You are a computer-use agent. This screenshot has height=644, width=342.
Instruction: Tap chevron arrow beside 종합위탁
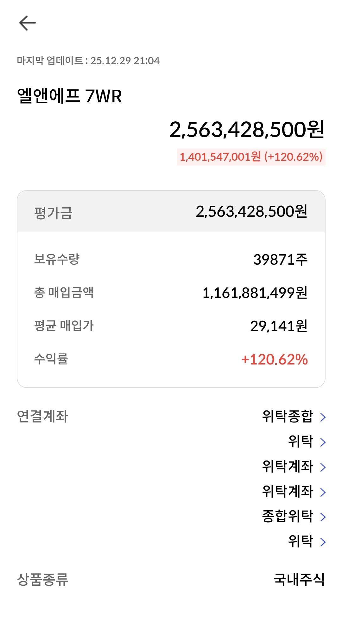(323, 517)
